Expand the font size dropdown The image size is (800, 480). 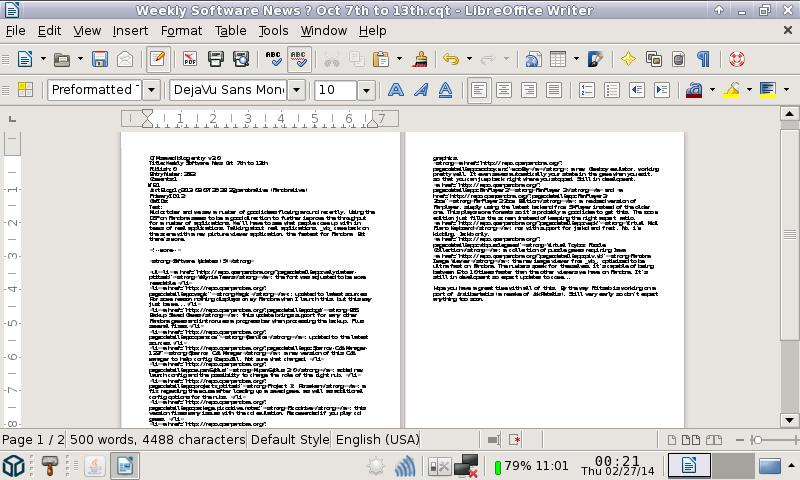(366, 90)
